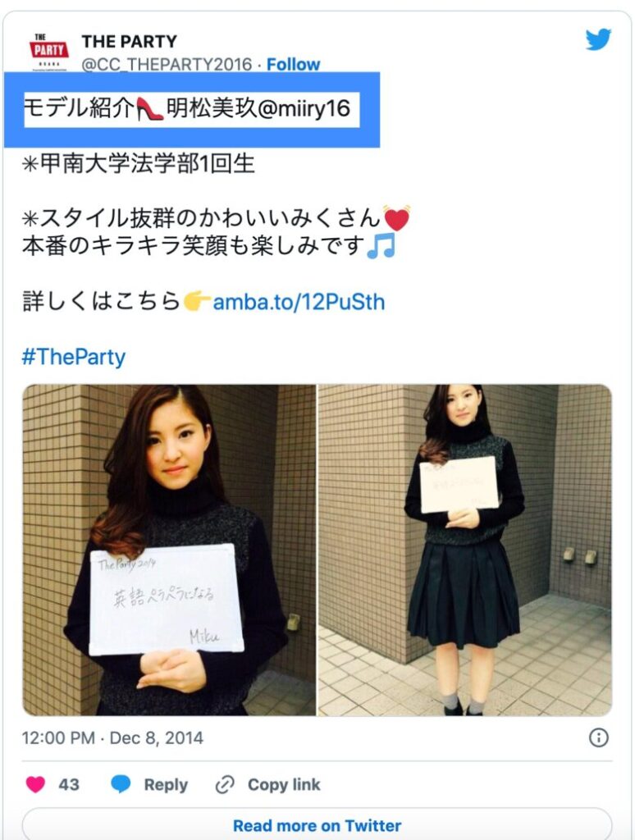Click THE PARTY display name
This screenshot has width=635, height=840.
click(x=129, y=41)
